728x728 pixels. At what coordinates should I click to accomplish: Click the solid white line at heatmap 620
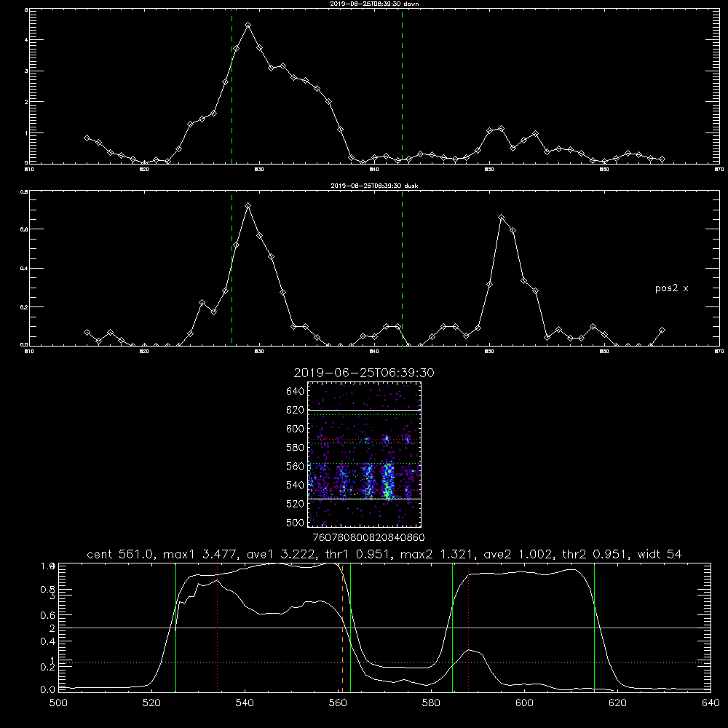coord(365,410)
